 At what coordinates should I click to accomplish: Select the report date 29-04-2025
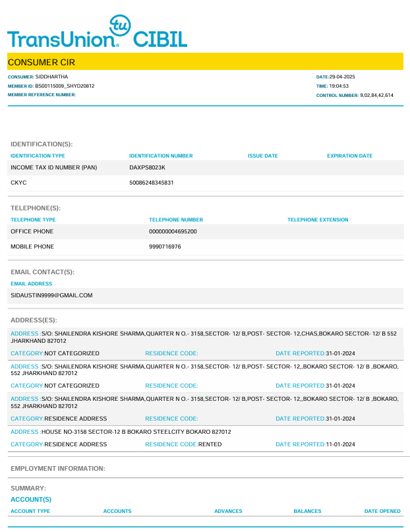pyautogui.click(x=342, y=76)
